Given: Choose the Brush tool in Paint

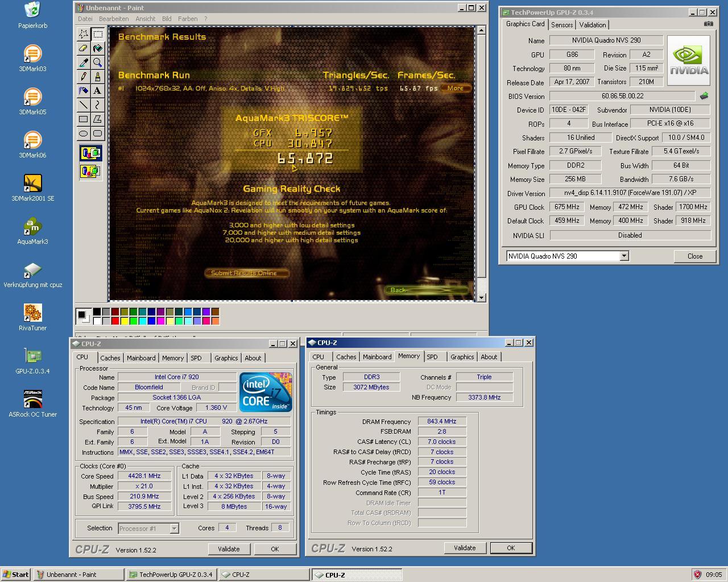Looking at the screenshot, I should click(98, 77).
